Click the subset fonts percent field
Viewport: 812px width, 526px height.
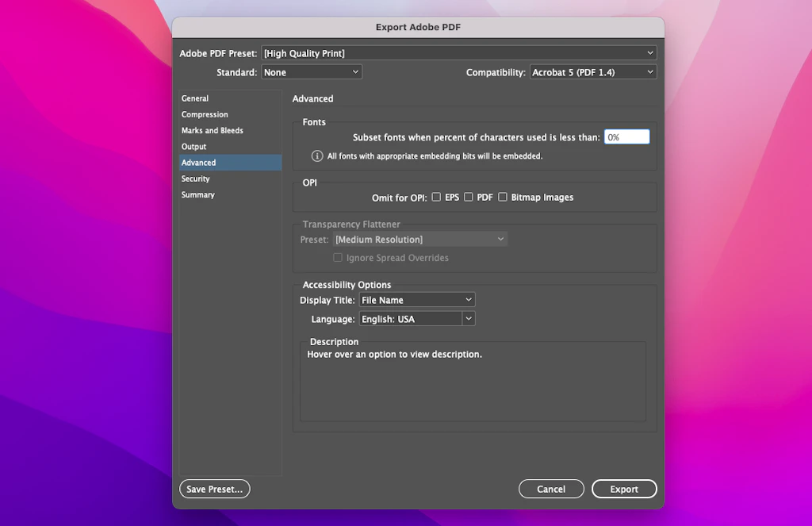(x=626, y=136)
